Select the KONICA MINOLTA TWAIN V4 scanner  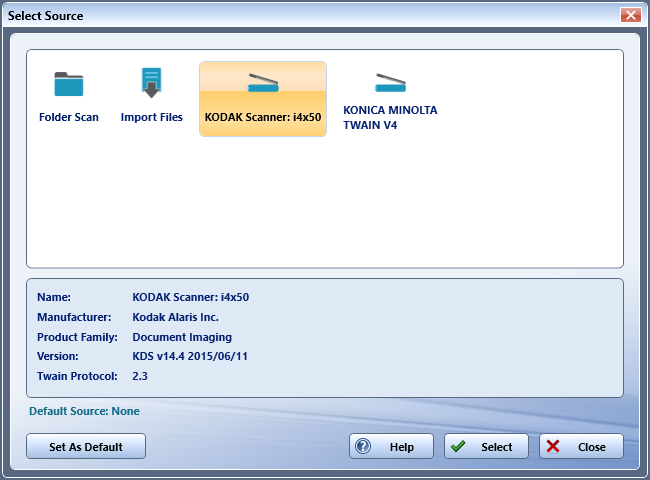390,99
